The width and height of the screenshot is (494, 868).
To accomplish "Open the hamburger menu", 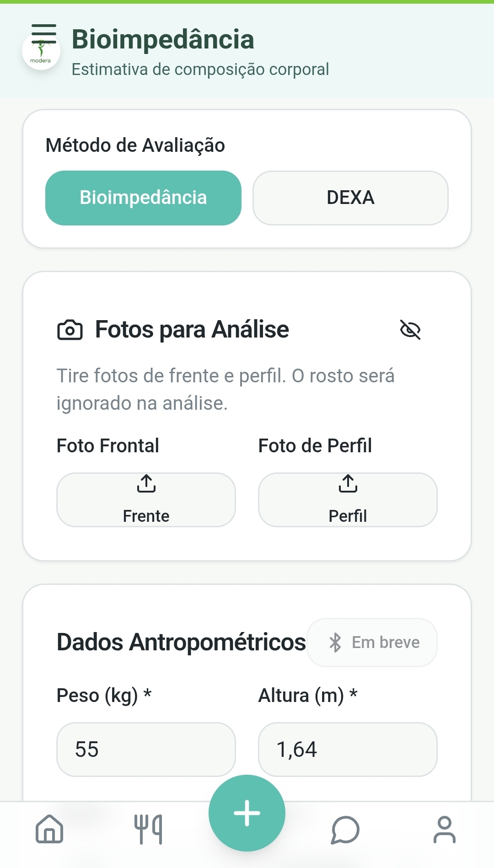I will 44,33.
